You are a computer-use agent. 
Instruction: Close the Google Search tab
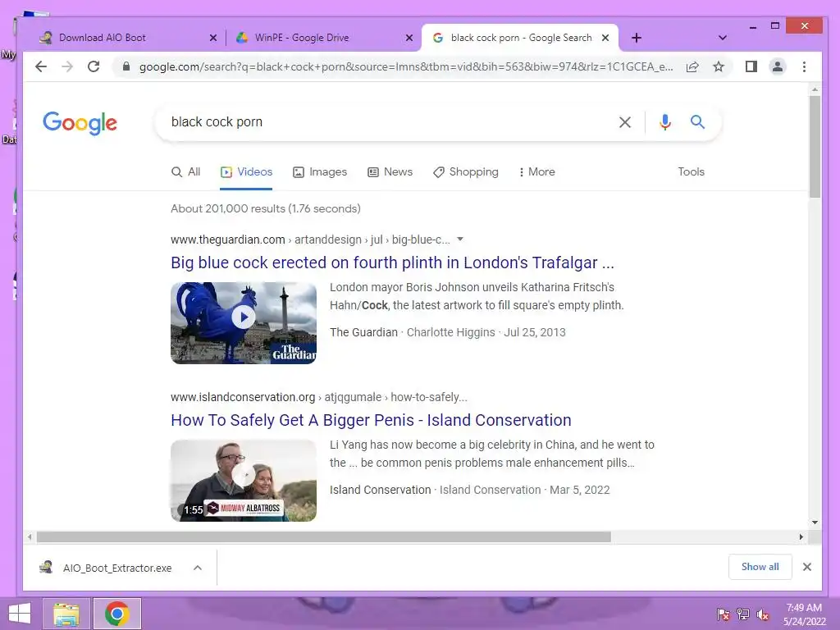point(605,38)
